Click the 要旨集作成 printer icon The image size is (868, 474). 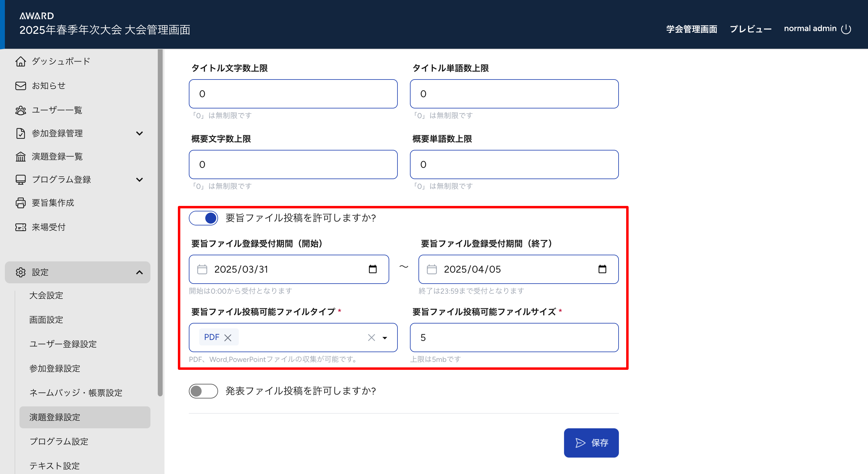[x=20, y=203]
